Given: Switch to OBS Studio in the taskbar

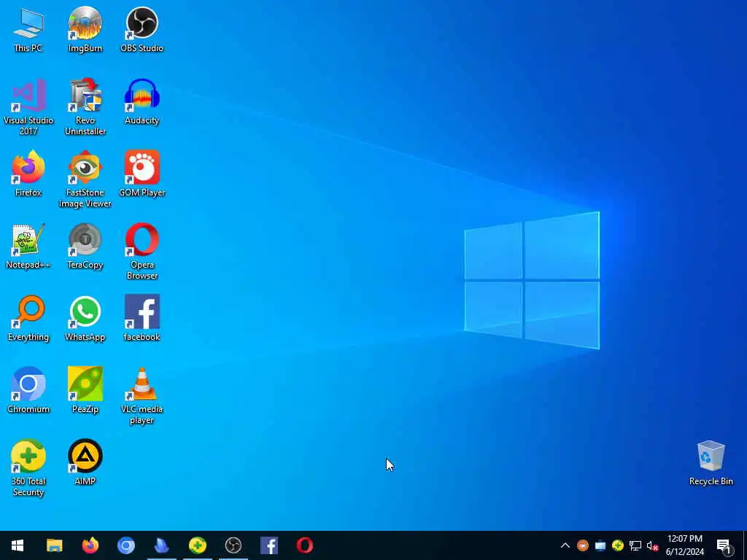Looking at the screenshot, I should (x=233, y=545).
